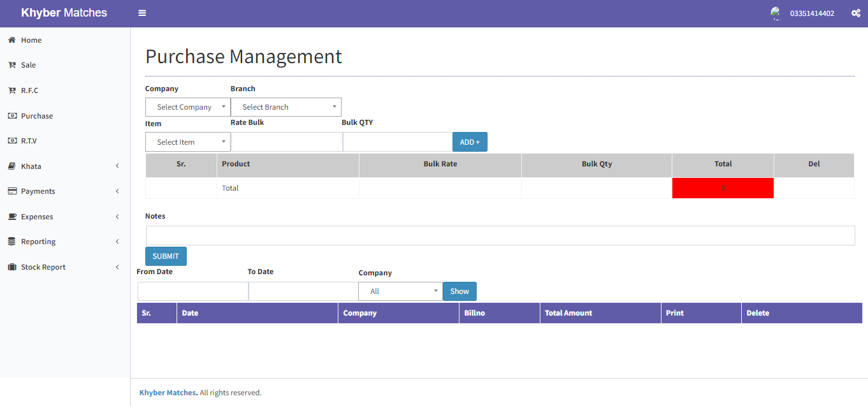Go to the Purchase menu item

(x=36, y=116)
